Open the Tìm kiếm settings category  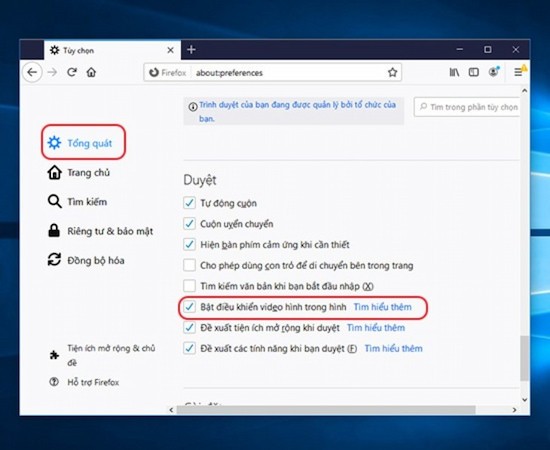coord(77,202)
